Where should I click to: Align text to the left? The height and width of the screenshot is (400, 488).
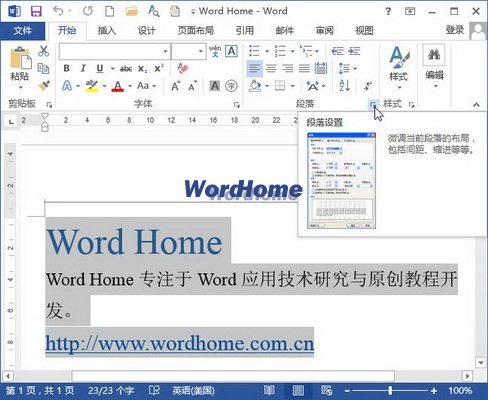[x=254, y=69]
